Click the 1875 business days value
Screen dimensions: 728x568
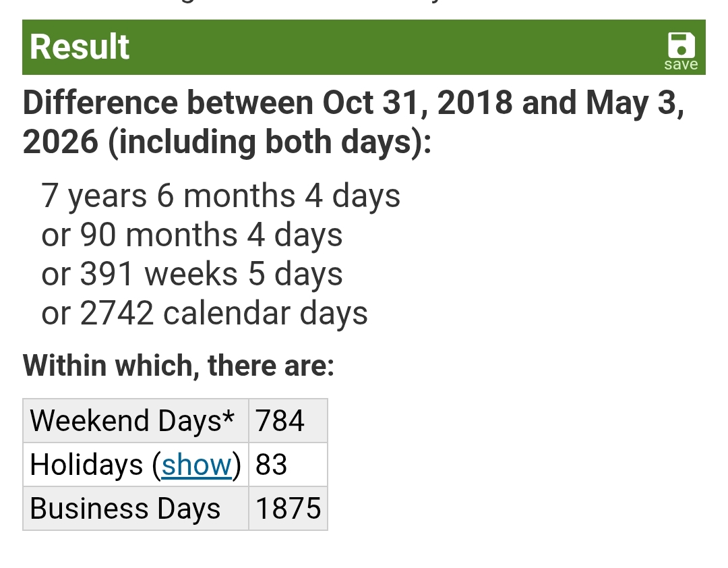tap(289, 508)
